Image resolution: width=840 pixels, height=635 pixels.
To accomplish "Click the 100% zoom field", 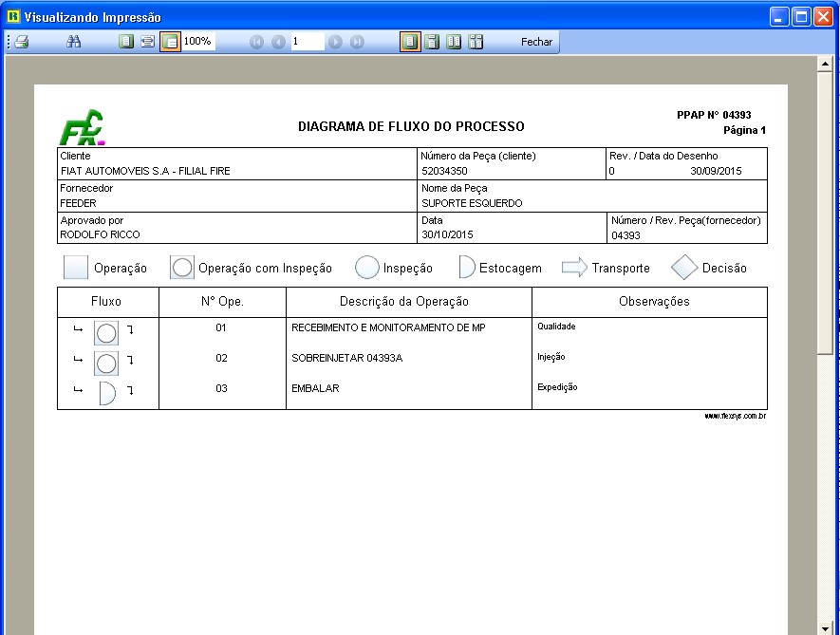I will pyautogui.click(x=198, y=41).
